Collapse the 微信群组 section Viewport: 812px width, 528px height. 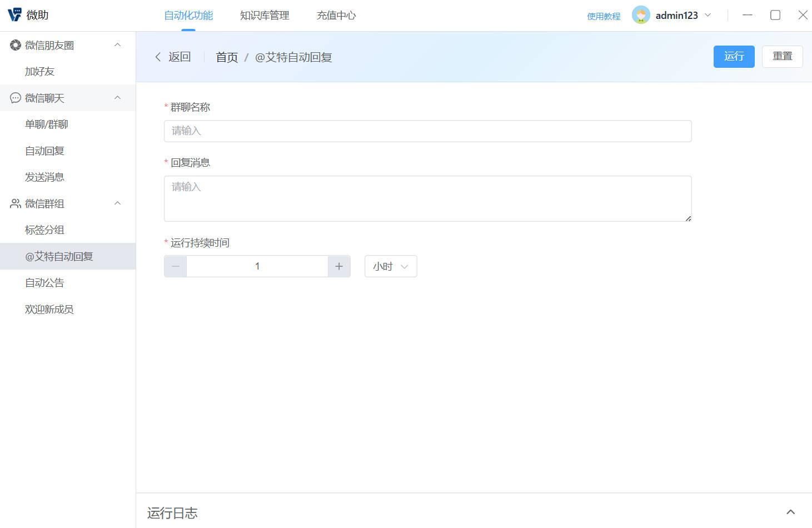[117, 203]
